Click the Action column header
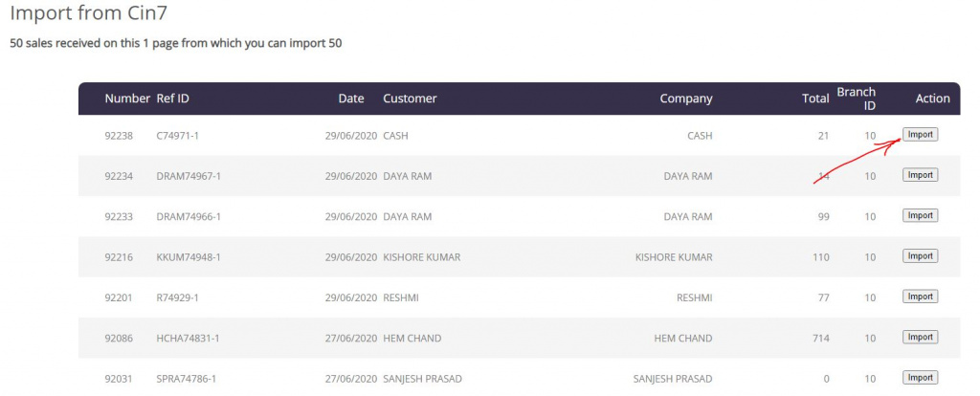980x396 pixels. click(x=932, y=99)
